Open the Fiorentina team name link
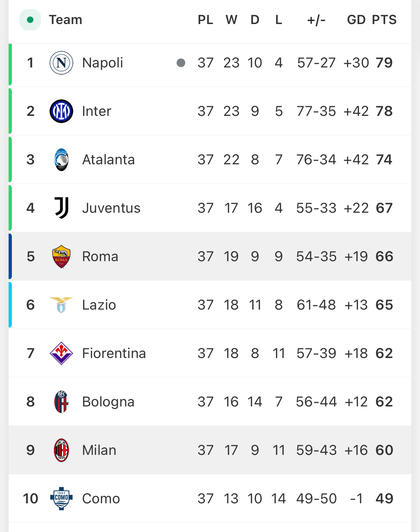The height and width of the screenshot is (532, 420). click(x=114, y=353)
